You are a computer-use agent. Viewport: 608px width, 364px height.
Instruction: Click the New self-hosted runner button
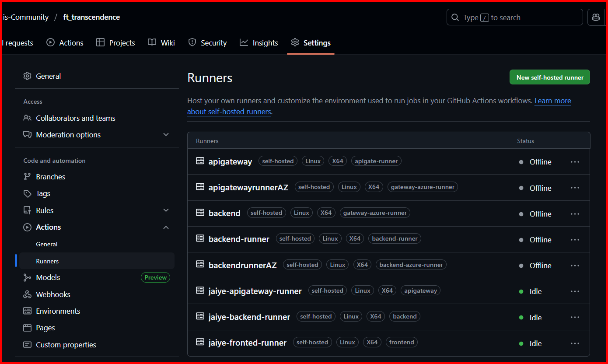549,77
